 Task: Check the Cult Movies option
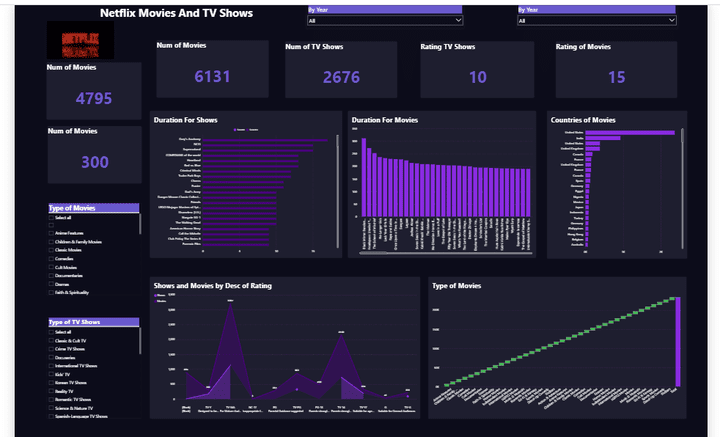(51, 267)
